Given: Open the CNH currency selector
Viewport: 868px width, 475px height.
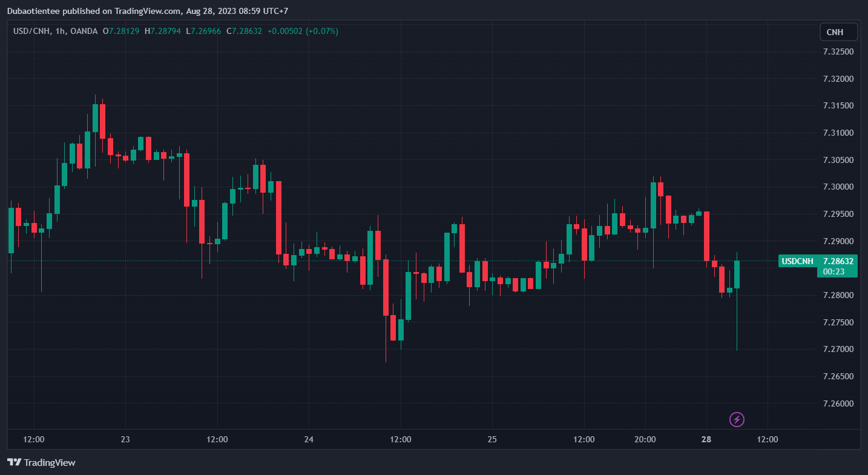Looking at the screenshot, I should pyautogui.click(x=838, y=32).
